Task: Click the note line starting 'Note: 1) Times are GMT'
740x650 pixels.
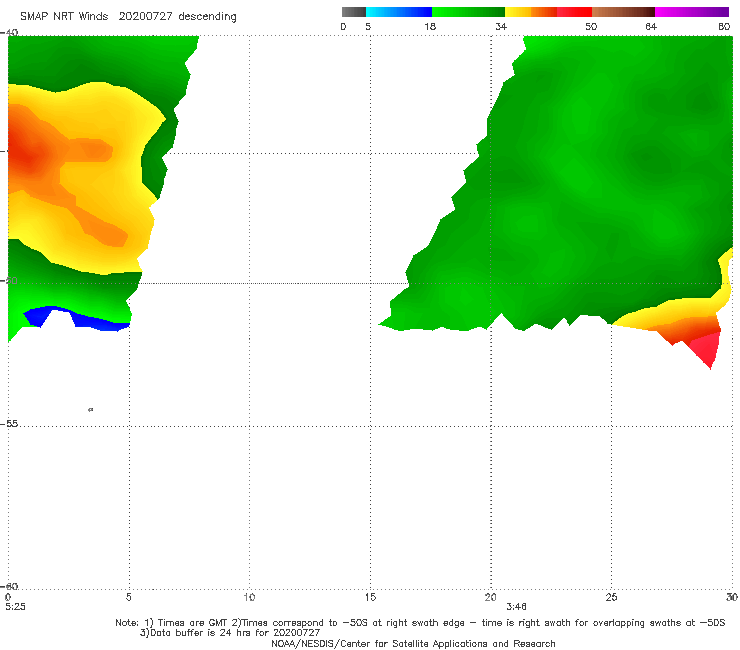Action: (420, 623)
